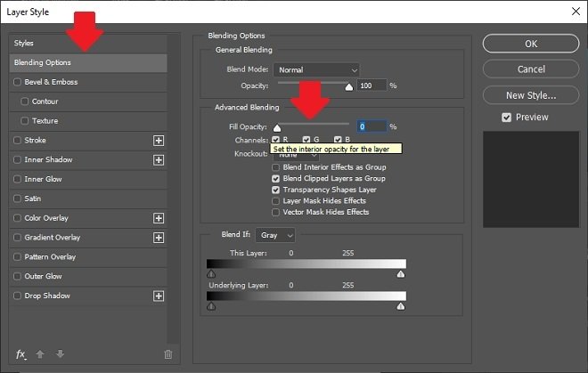Viewport: 588px width, 373px height.
Task: Open the Satin settings row
Action: pos(88,199)
